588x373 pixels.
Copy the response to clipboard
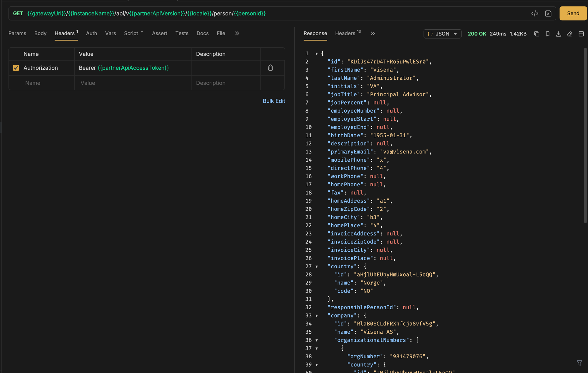537,34
